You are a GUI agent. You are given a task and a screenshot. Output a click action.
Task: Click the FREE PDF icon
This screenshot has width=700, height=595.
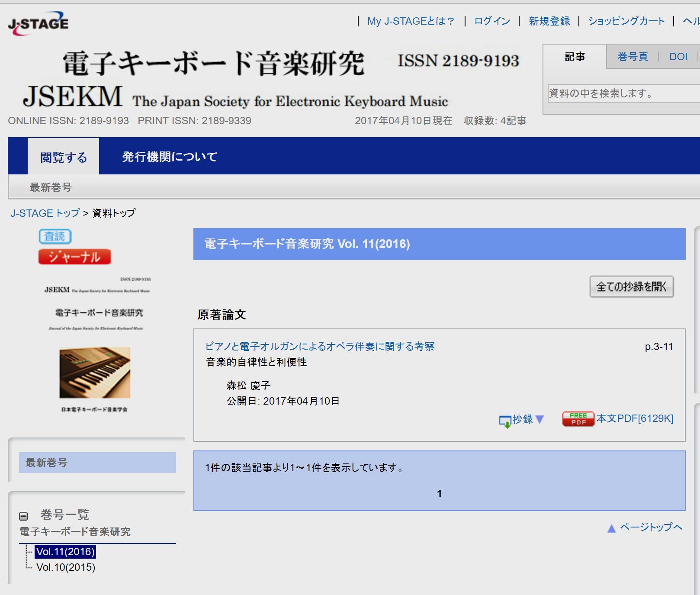pyautogui.click(x=578, y=419)
